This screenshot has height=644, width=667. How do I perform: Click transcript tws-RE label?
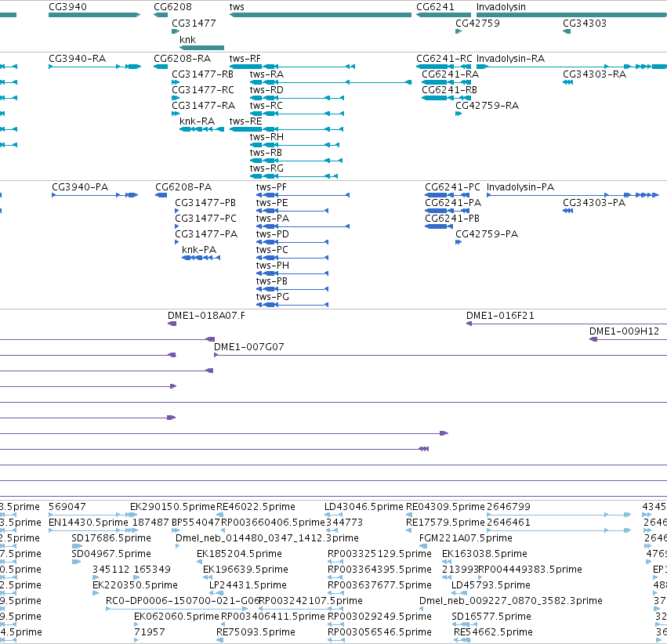pyautogui.click(x=245, y=121)
